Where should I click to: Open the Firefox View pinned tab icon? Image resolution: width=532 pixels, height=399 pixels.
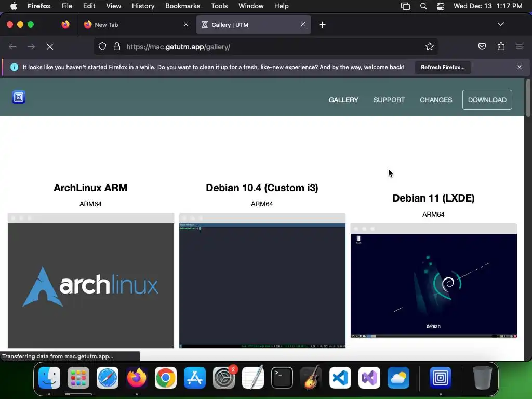point(65,24)
